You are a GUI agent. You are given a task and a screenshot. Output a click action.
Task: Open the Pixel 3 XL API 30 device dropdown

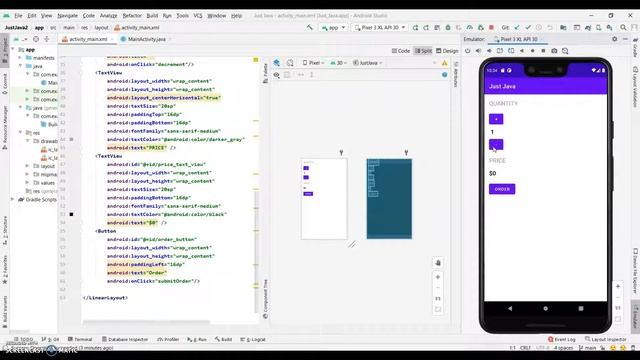tap(380, 27)
